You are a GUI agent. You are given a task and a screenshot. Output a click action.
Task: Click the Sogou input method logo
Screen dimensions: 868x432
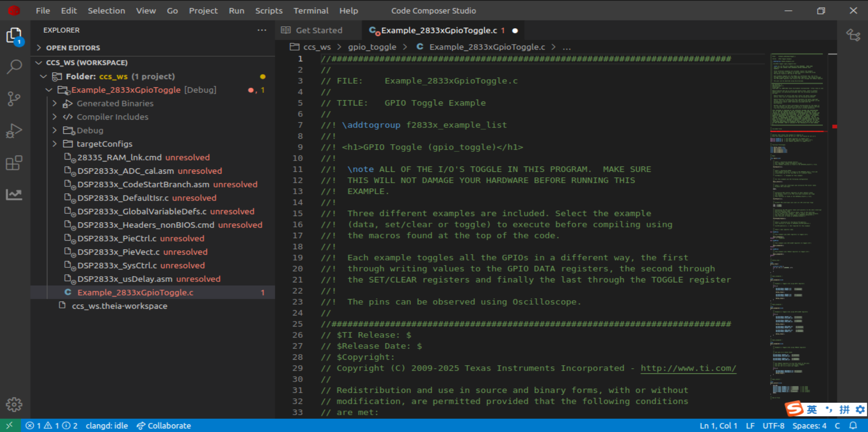point(794,409)
